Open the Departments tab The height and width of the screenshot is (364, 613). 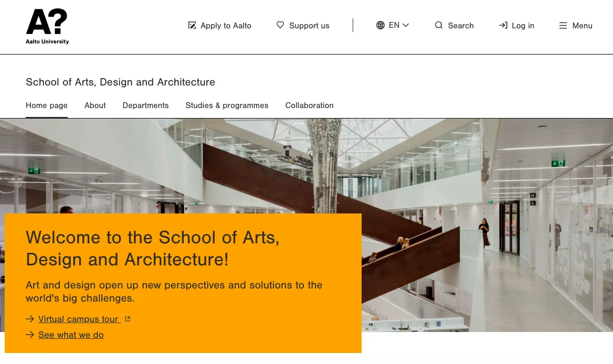(145, 105)
